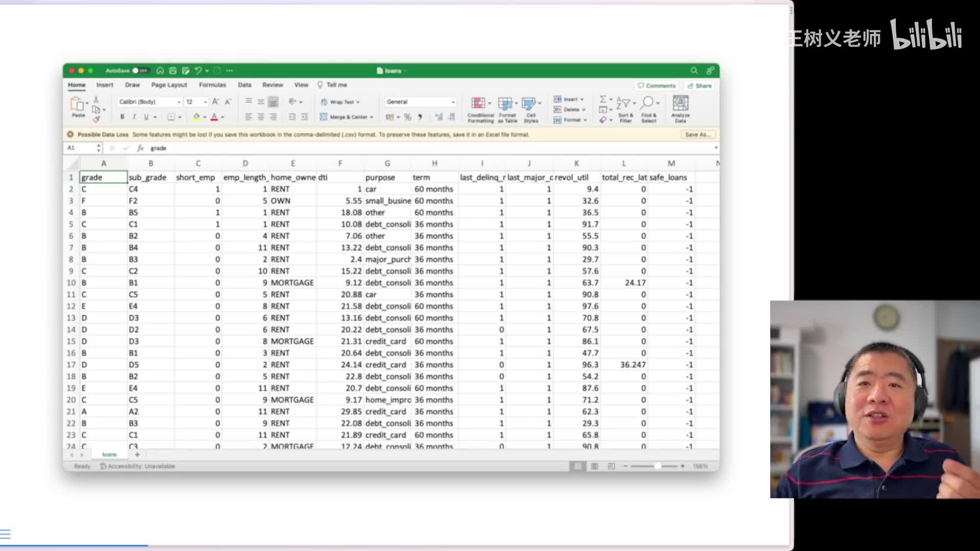Click the Merge & Center icon

323,117
